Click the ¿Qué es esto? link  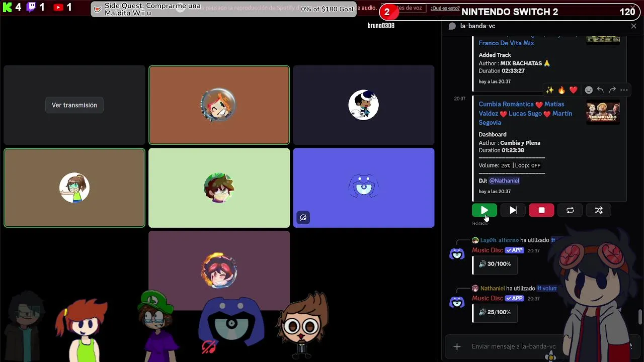pyautogui.click(x=445, y=8)
